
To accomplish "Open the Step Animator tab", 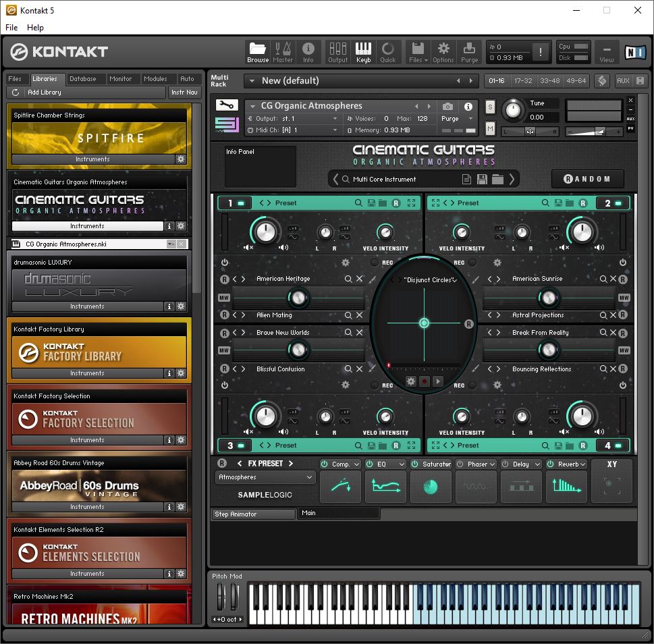I will tap(252, 514).
